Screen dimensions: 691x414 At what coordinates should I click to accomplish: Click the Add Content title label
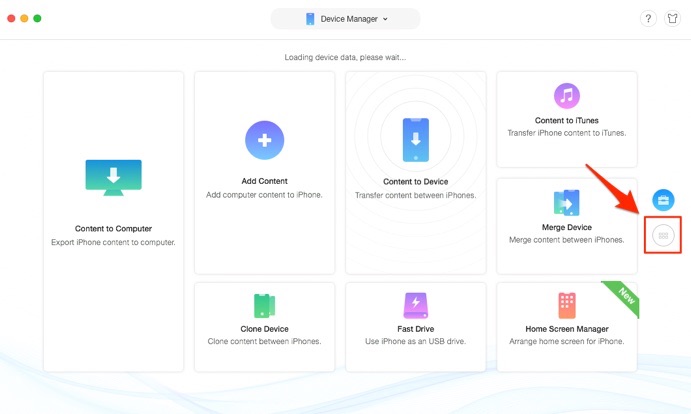pyautogui.click(x=264, y=181)
